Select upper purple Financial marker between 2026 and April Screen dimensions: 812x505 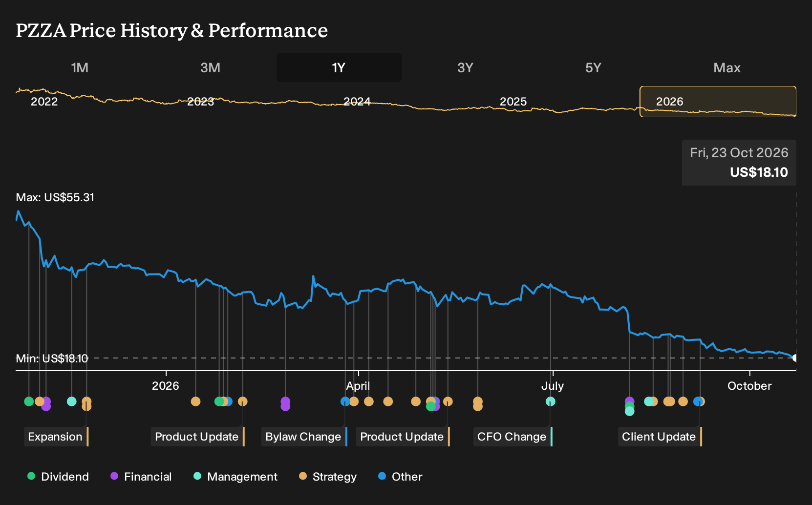pyautogui.click(x=285, y=401)
